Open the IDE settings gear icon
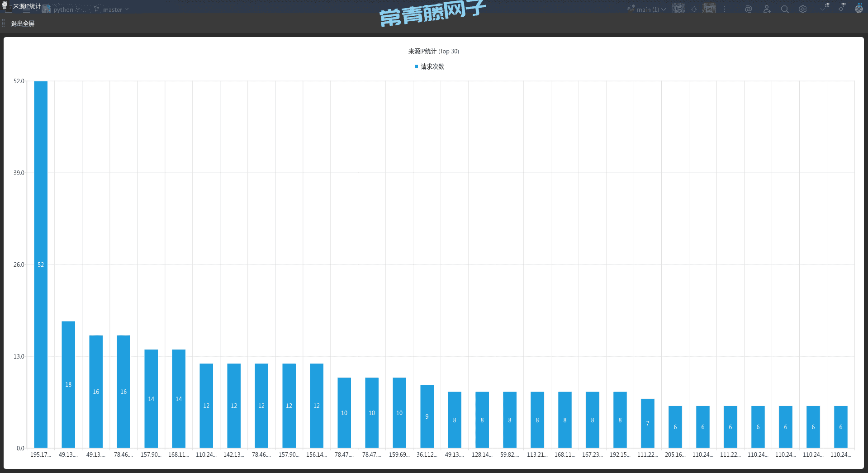This screenshot has width=868, height=473. click(803, 9)
